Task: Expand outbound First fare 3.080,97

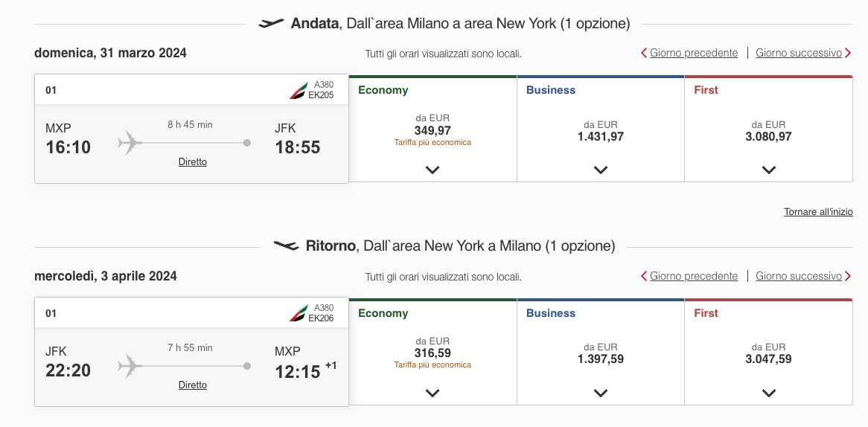Action: click(x=768, y=170)
